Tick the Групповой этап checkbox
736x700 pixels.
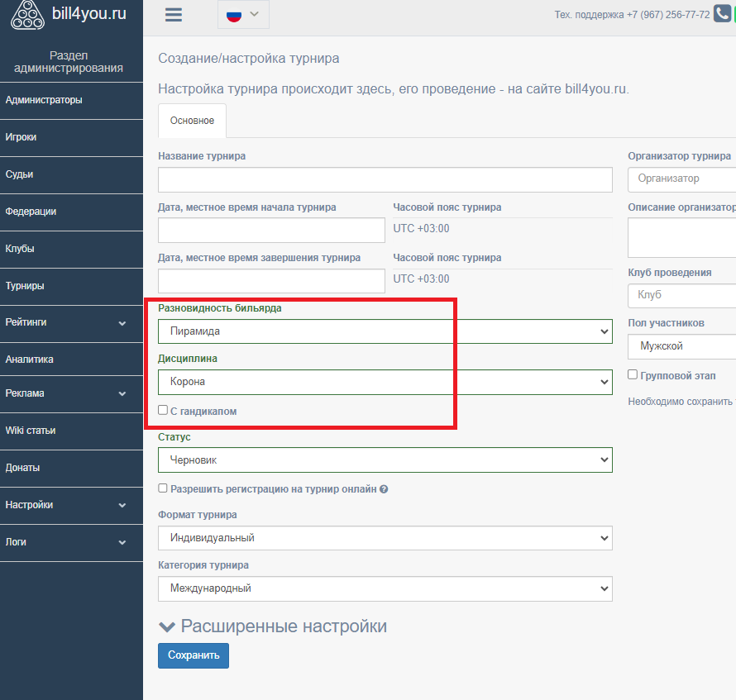(x=633, y=374)
